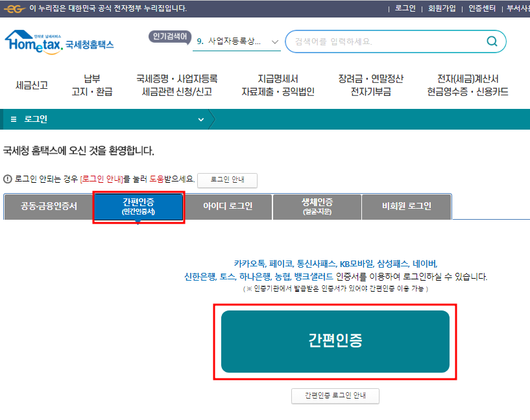
Task: Open 인증센터 link in top bar
Action: [481, 8]
